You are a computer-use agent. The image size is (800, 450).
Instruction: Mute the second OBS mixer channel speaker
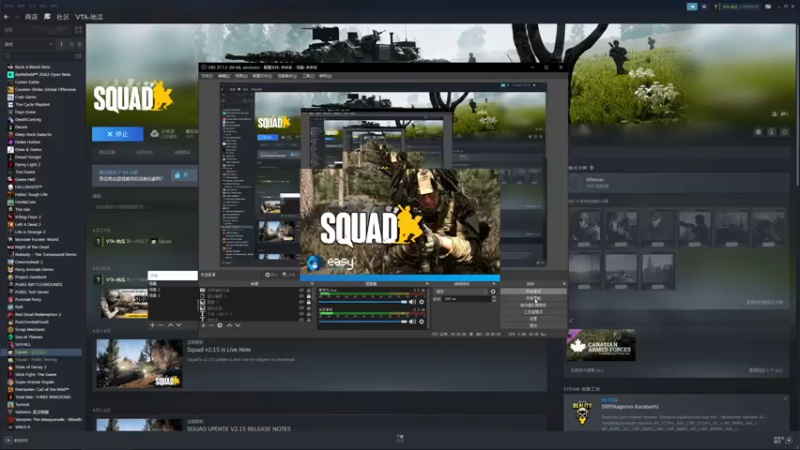click(x=412, y=321)
